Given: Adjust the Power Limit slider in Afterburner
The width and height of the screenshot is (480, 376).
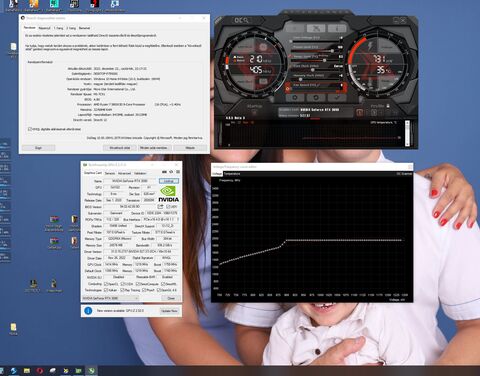Looking at the screenshot, I should click(x=332, y=51).
